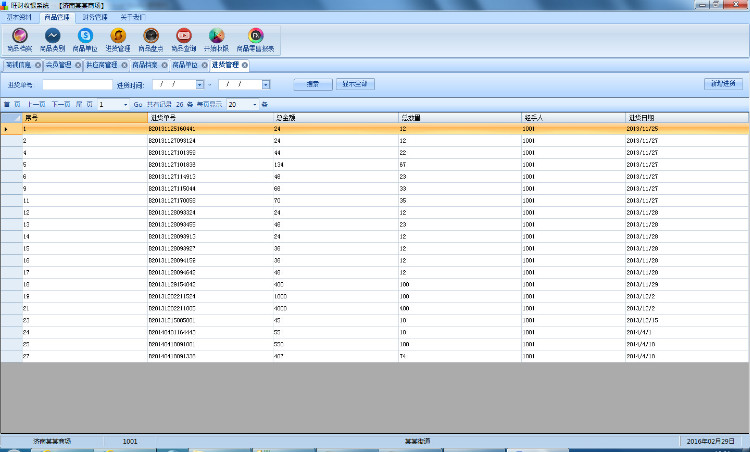The width and height of the screenshot is (750, 452).
Task: Click the 搜索 search button
Action: [x=313, y=84]
